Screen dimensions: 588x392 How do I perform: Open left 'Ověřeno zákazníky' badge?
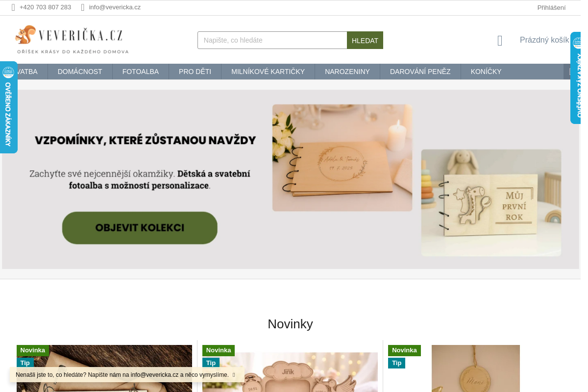pos(8,107)
